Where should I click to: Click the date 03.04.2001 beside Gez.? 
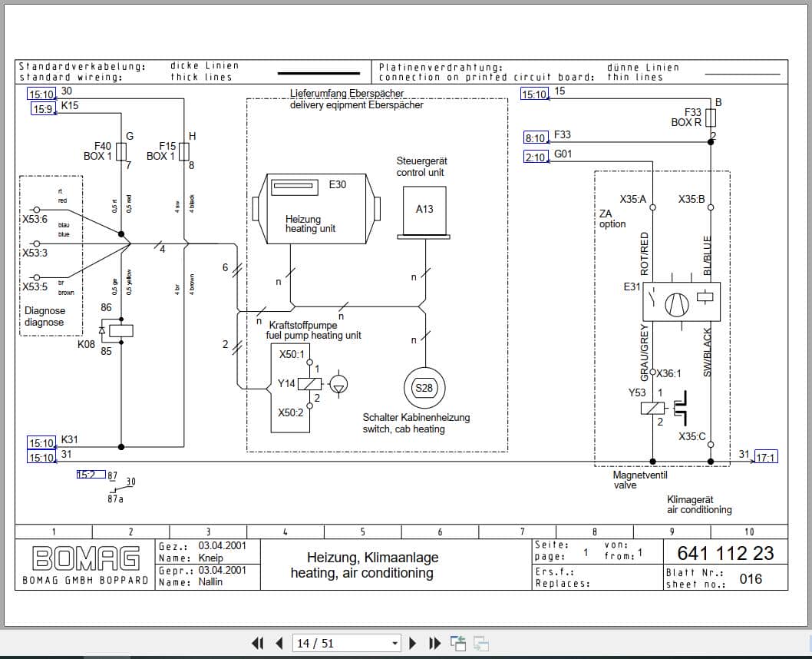click(222, 546)
